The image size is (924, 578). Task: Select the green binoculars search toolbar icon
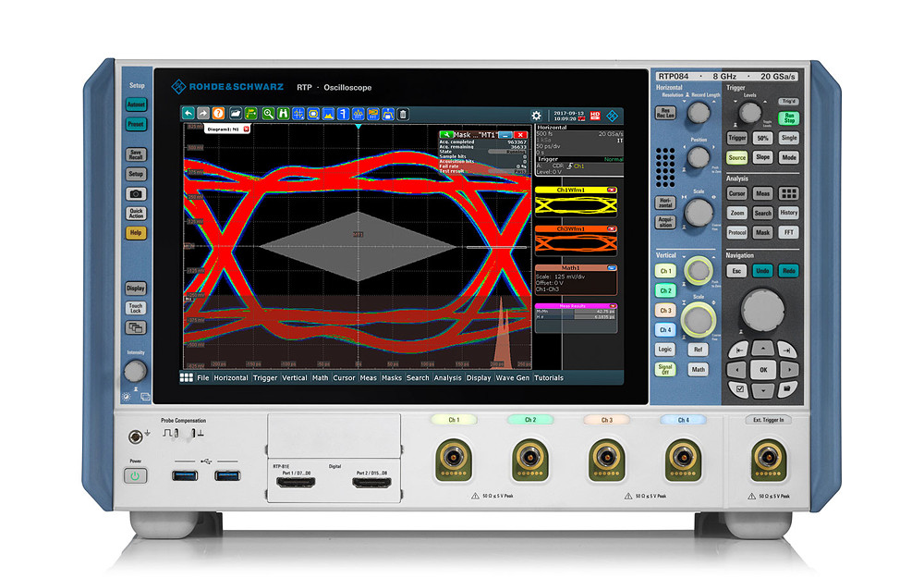pyautogui.click(x=284, y=114)
